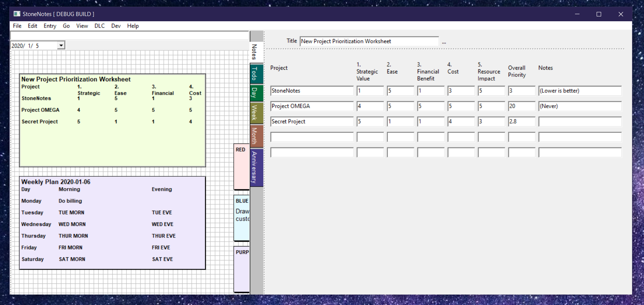Screen dimensions: 644x305
Task: Click 'FRI EVE' in the Weekly Plan
Action: [x=161, y=248]
